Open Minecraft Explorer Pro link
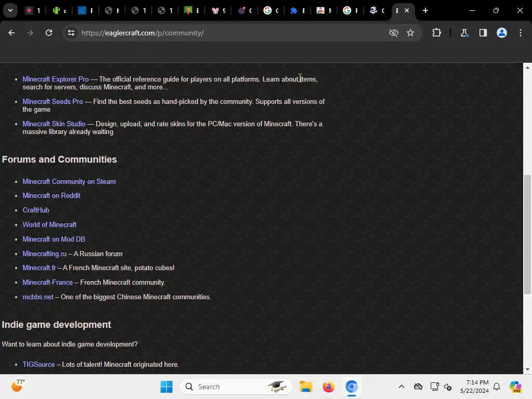Viewport: 532px width, 399px height. click(56, 79)
